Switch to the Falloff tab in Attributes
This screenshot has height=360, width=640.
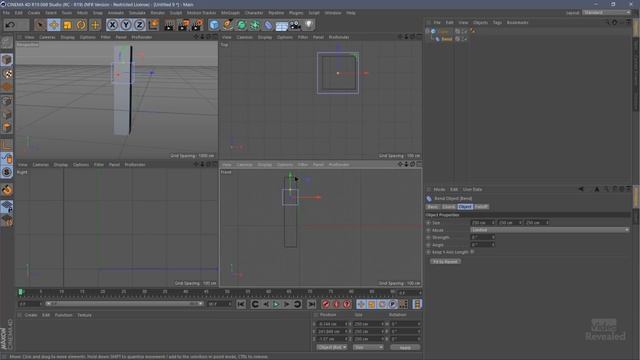tap(481, 207)
